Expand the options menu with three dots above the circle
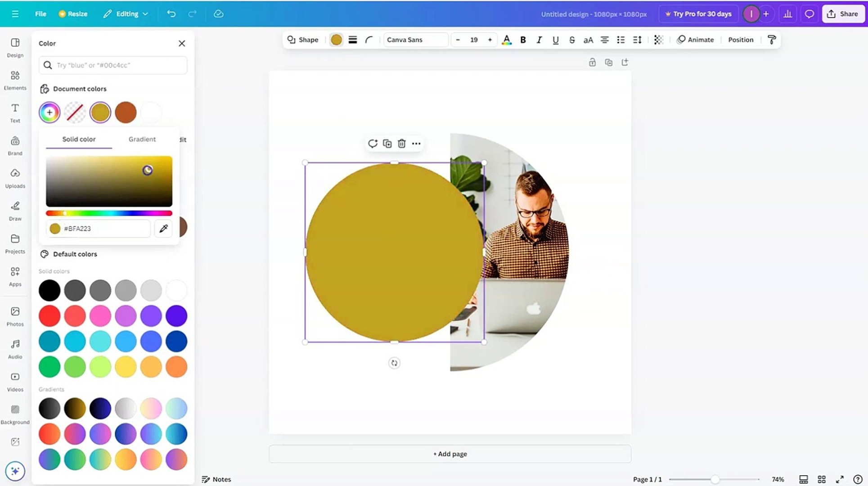The image size is (868, 486). (x=416, y=143)
